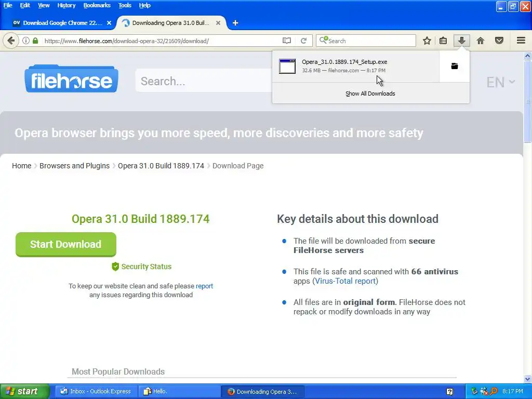The image size is (532, 399).
Task: Click the page scrollbar up arrow
Action: coord(527,56)
